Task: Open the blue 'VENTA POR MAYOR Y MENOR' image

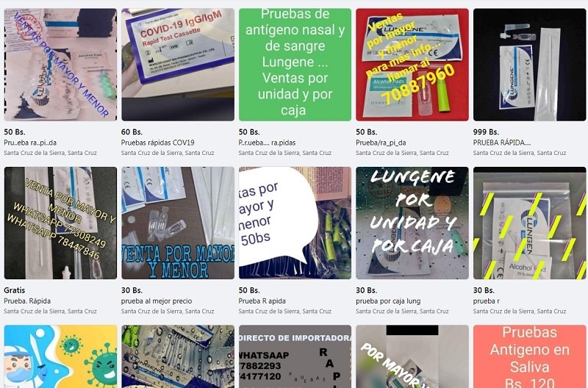Action: click(x=178, y=223)
